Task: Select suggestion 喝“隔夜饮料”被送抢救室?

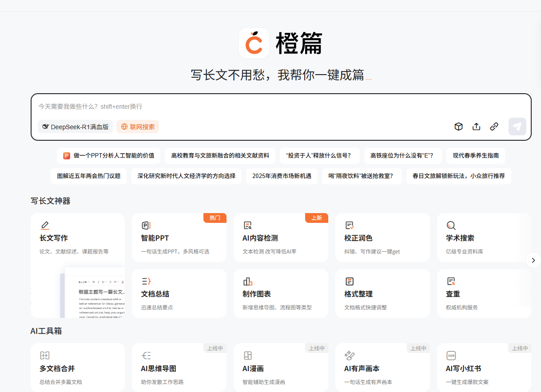Action: pos(362,176)
